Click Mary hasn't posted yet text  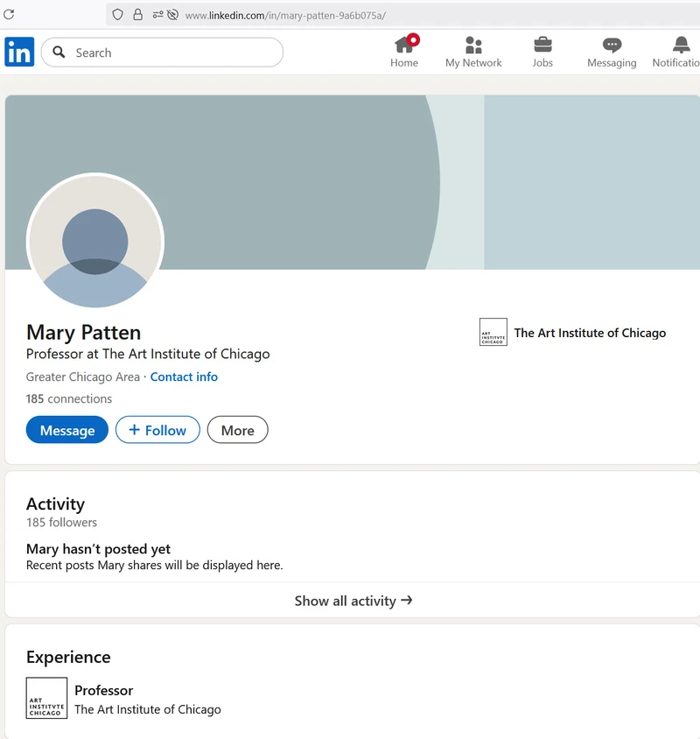99,549
